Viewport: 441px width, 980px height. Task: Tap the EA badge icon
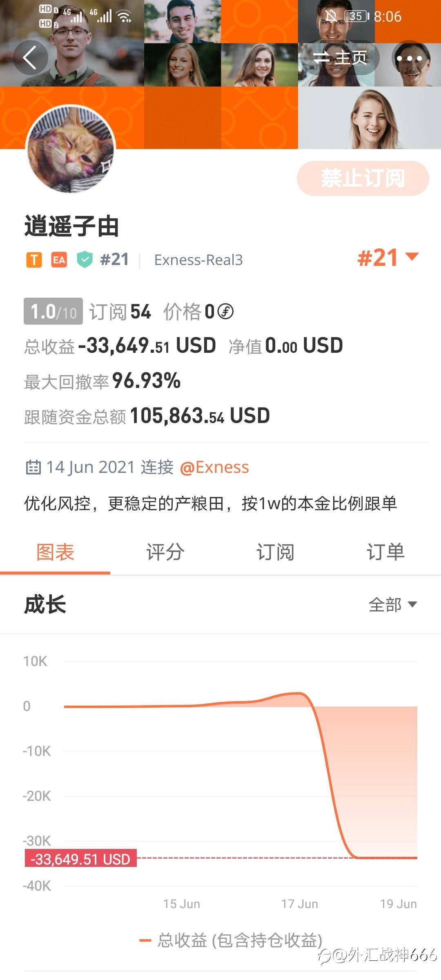(59, 260)
